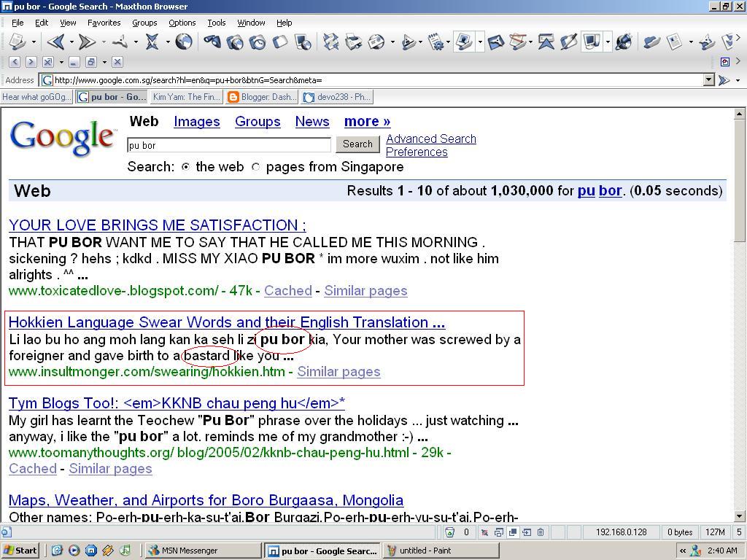Open the File menu
The image size is (747, 560).
point(18,23)
